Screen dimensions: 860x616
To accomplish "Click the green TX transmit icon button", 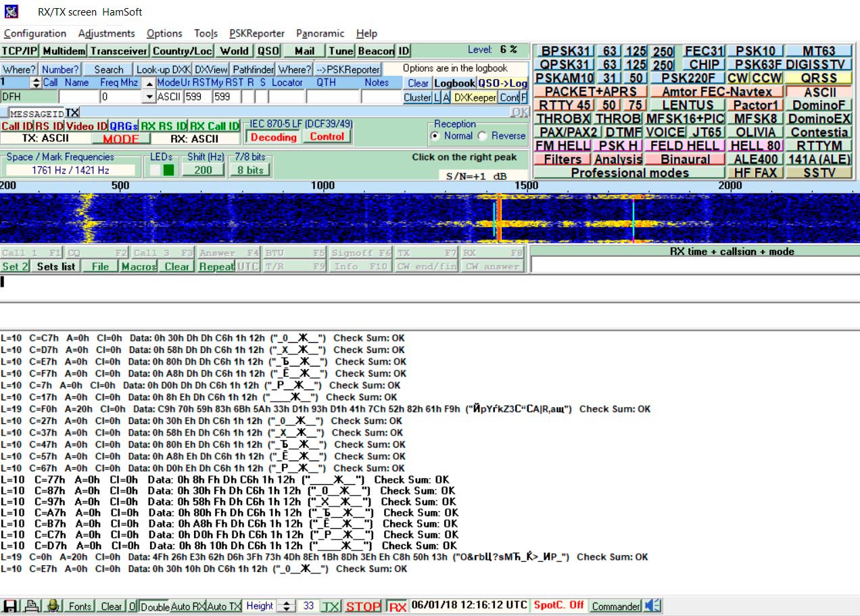I will (x=331, y=606).
